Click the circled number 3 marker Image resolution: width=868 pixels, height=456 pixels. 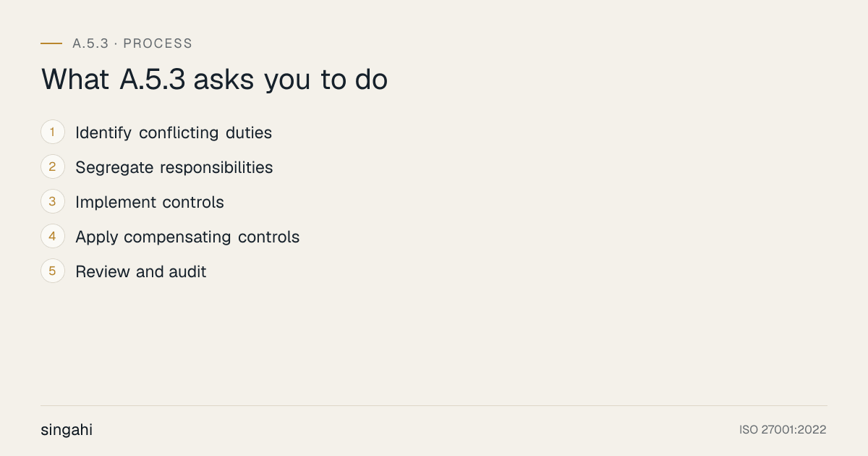(x=53, y=202)
